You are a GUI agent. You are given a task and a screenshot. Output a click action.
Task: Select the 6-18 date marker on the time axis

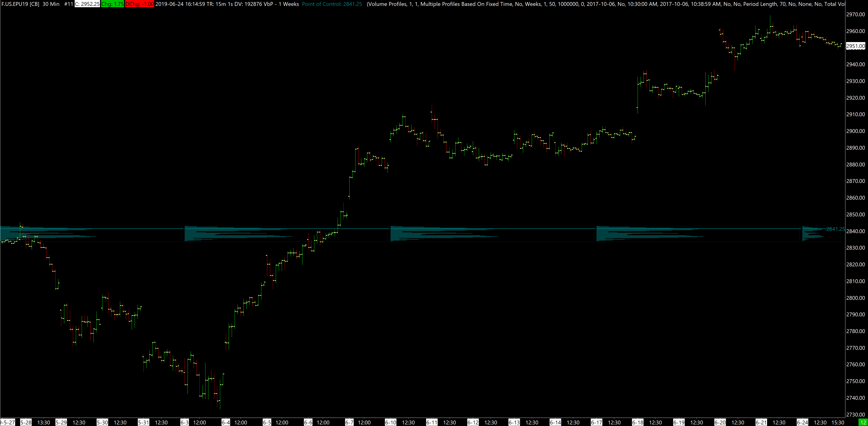pyautogui.click(x=637, y=422)
